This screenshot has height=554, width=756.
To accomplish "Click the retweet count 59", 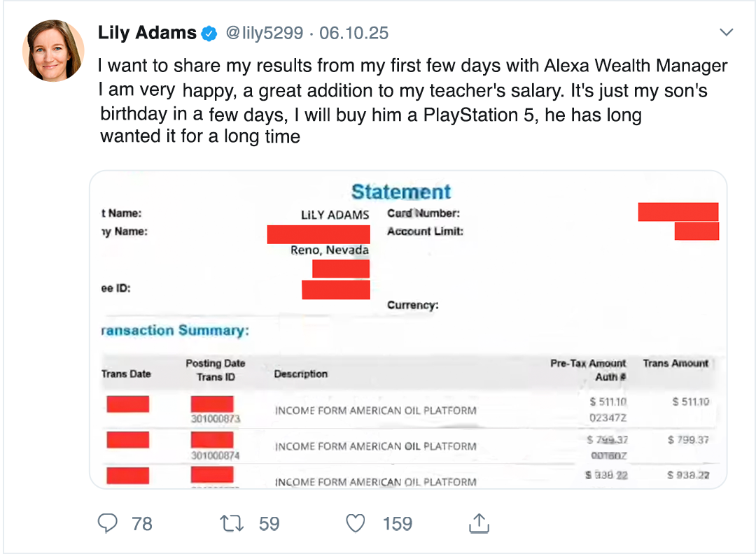I will pos(269,523).
